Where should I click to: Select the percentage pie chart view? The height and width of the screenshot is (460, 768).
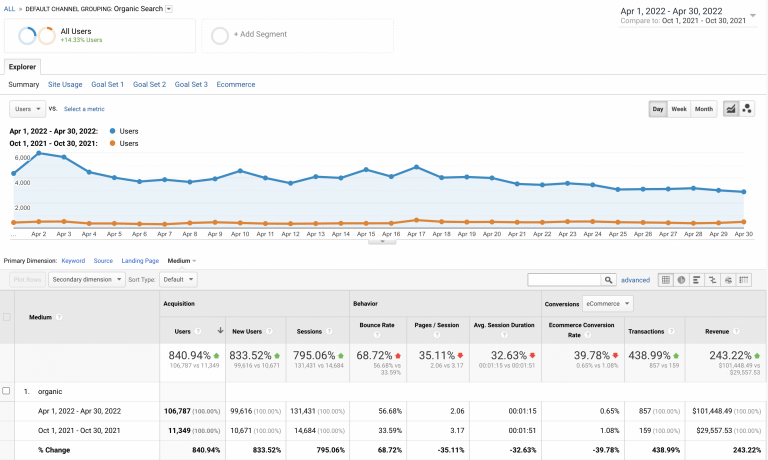click(x=681, y=280)
